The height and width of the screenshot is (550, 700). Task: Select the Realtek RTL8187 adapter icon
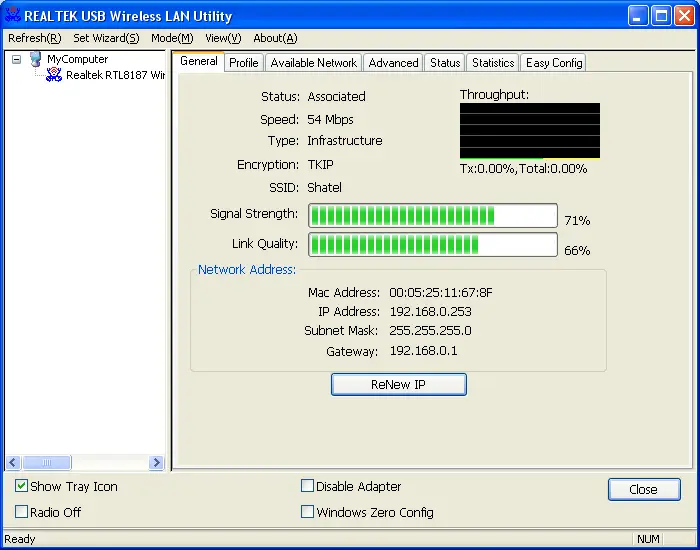pyautogui.click(x=54, y=76)
